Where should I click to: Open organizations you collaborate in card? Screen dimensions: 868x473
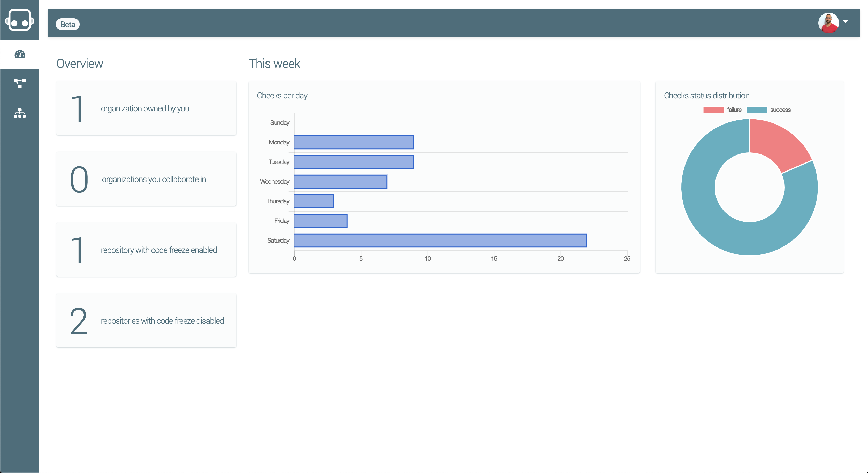[146, 179]
